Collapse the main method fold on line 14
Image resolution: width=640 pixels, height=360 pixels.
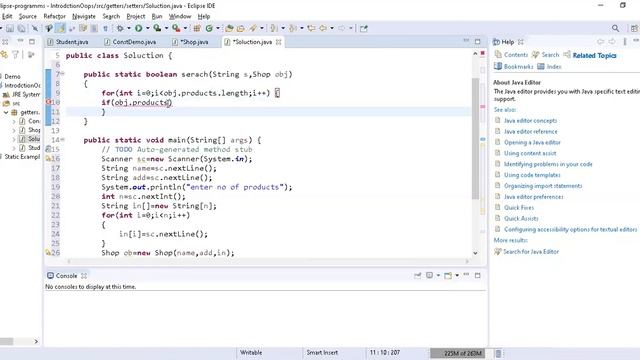point(63,140)
